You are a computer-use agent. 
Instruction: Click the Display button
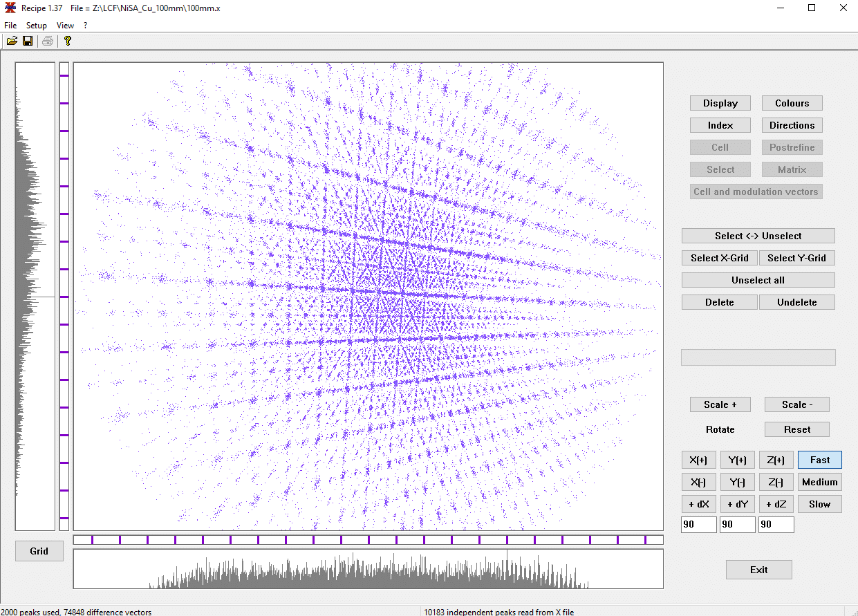(720, 102)
